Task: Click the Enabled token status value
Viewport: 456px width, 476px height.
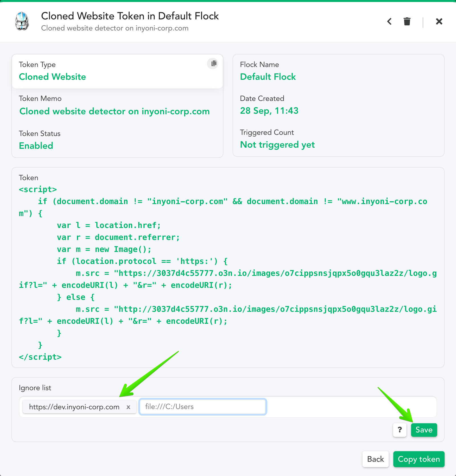Action: tap(36, 146)
